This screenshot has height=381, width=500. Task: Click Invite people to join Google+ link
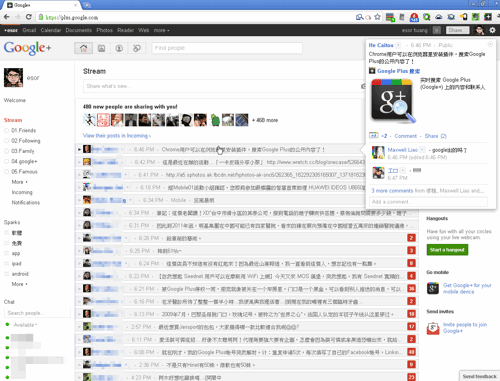pyautogui.click(x=465, y=328)
